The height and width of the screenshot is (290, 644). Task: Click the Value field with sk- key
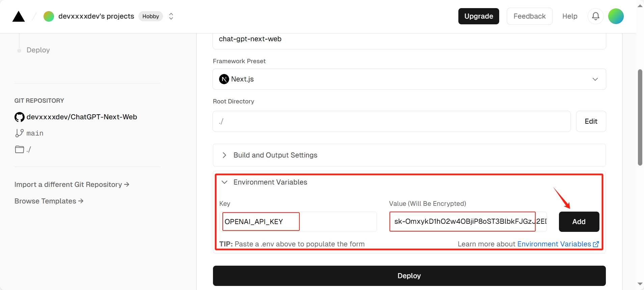pyautogui.click(x=468, y=222)
